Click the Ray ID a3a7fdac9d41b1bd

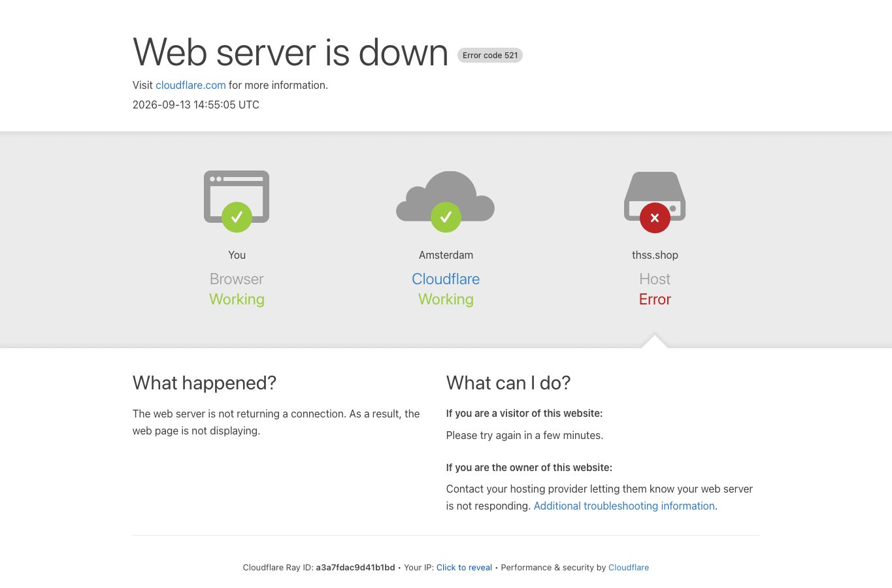coord(355,567)
